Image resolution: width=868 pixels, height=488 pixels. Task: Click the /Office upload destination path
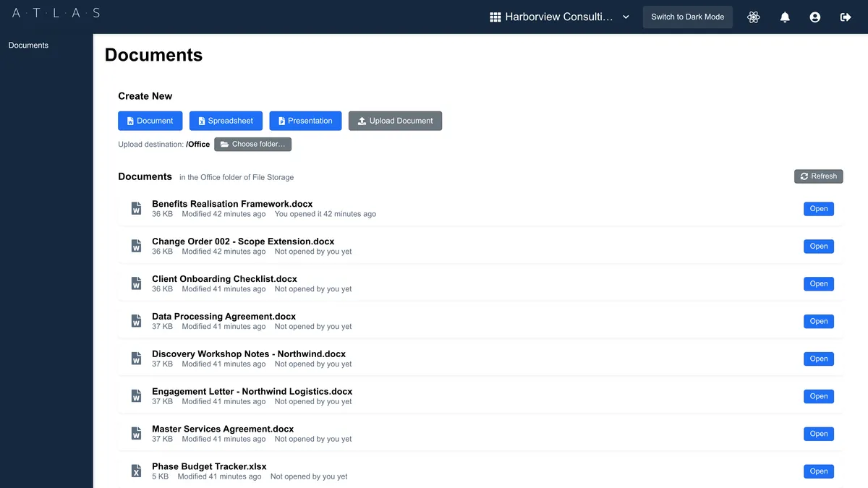[x=197, y=145]
